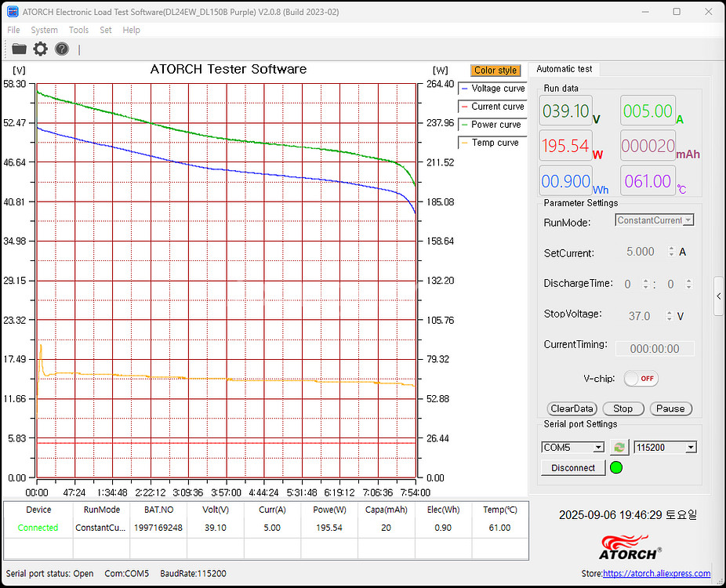Toggle Temp curve legend visibility
This screenshot has height=588, width=726.
click(x=492, y=143)
